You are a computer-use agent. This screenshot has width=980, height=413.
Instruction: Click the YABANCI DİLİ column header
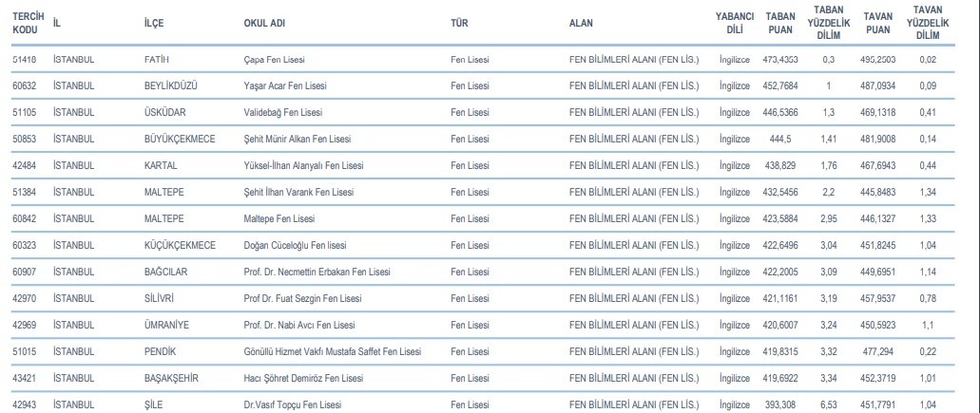click(735, 24)
